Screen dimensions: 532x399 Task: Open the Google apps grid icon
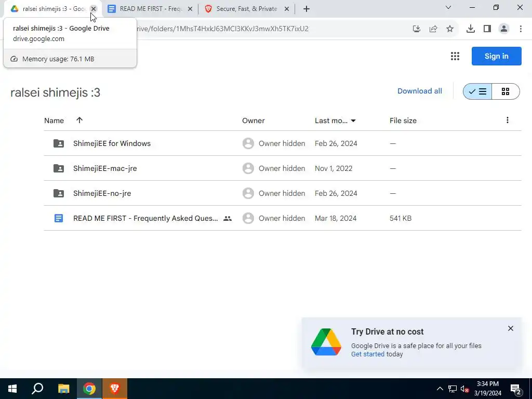point(455,56)
